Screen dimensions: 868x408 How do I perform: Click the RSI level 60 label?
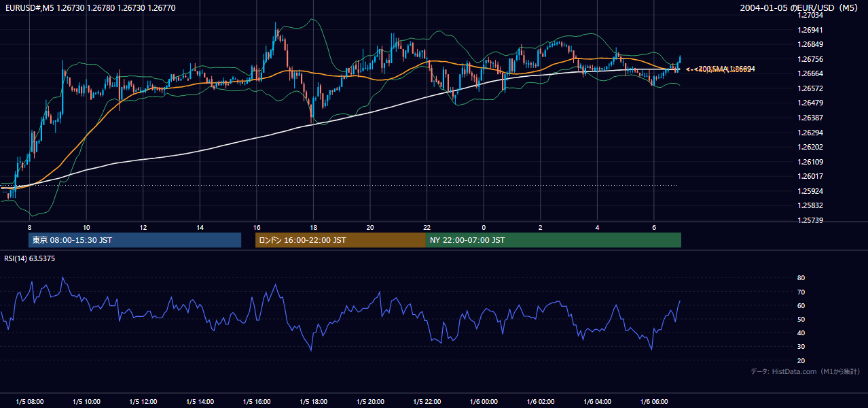click(801, 305)
